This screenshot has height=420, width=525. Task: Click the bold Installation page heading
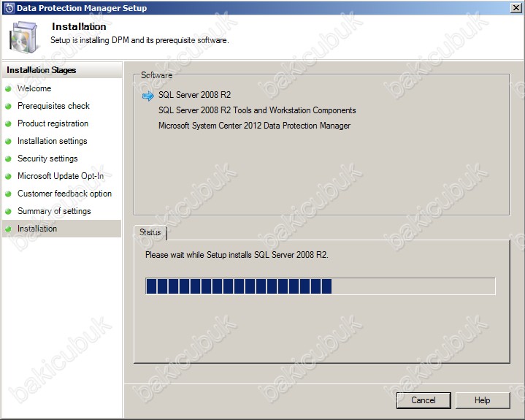[79, 26]
